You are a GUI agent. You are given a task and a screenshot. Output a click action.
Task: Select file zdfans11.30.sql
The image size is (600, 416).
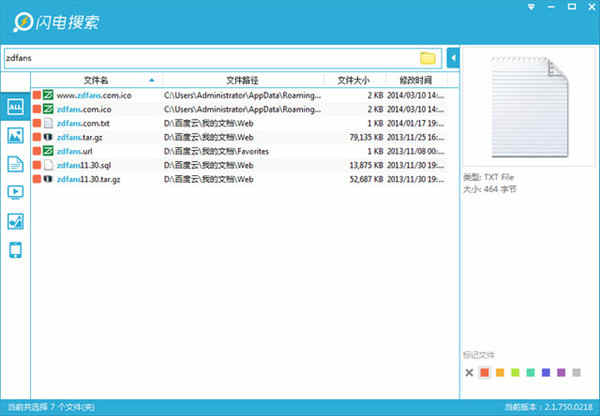coord(84,165)
